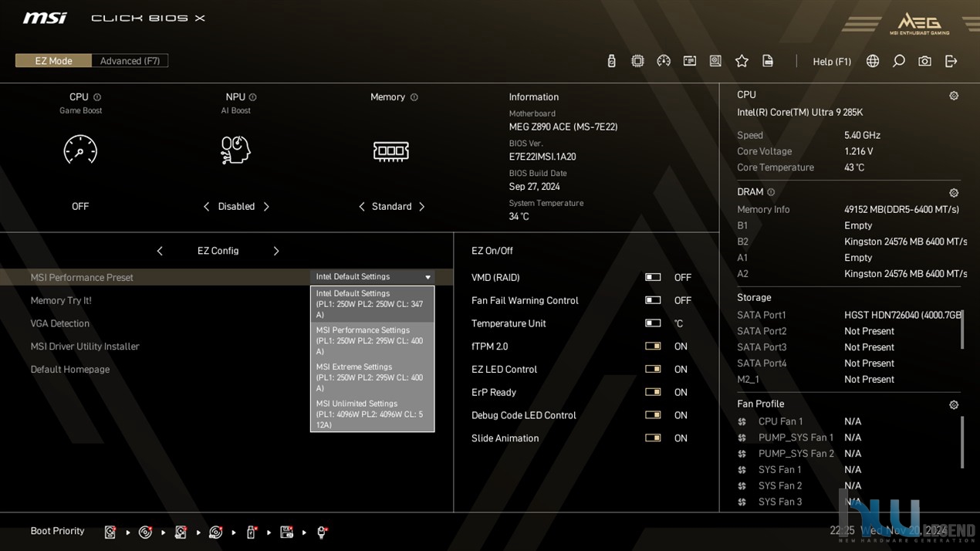Viewport: 980px width, 551px height.
Task: Click info icon next to NPU heading
Action: (252, 97)
